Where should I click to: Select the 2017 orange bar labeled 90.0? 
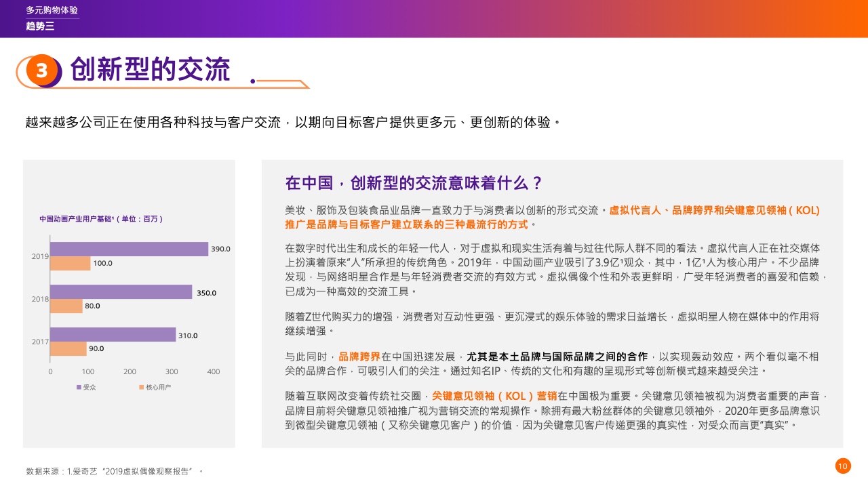68,349
